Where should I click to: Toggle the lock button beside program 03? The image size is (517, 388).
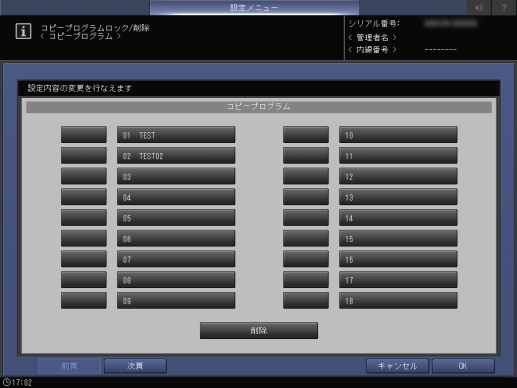[x=84, y=176]
